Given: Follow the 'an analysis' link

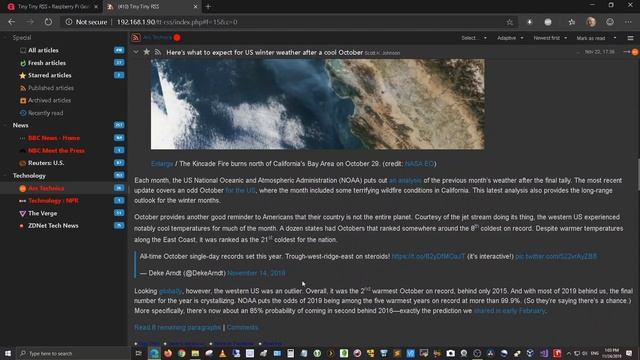Looking at the screenshot, I should tap(405, 180).
